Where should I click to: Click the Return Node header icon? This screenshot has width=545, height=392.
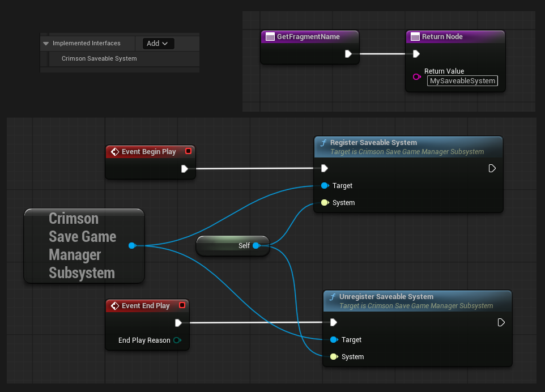[x=415, y=36]
